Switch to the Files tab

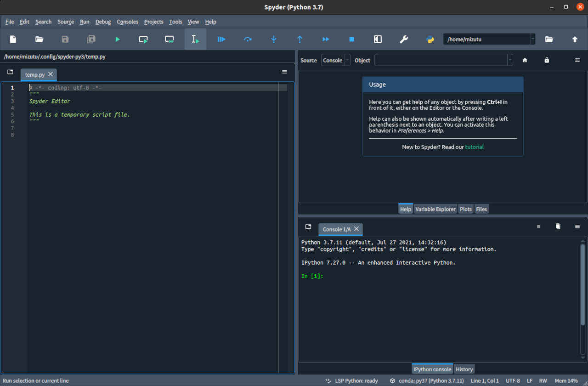[481, 209]
